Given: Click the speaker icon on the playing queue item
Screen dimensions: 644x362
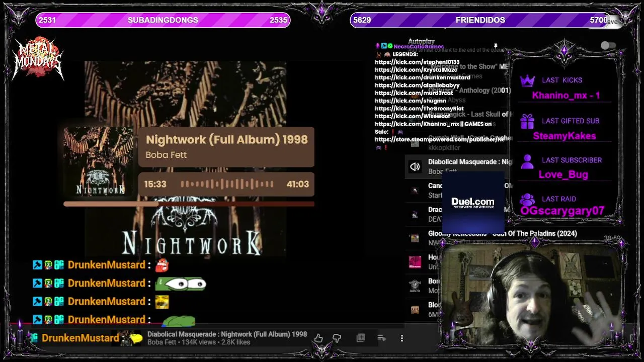Looking at the screenshot, I should pyautogui.click(x=415, y=167).
